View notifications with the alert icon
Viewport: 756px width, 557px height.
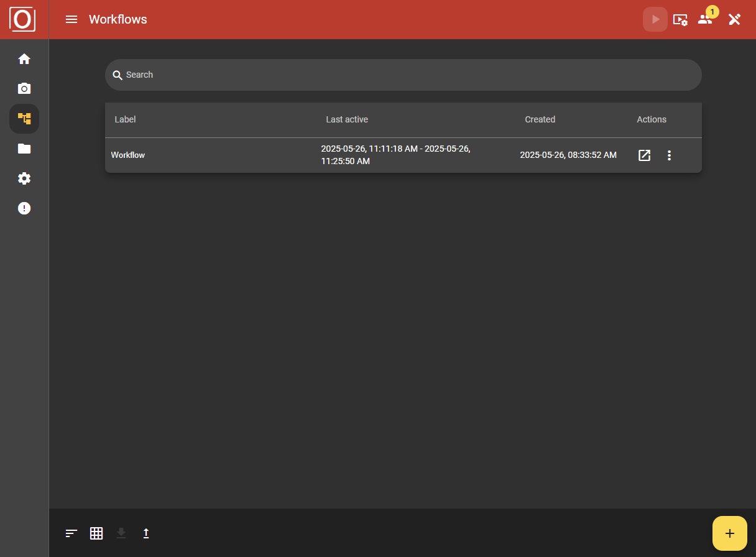click(24, 208)
